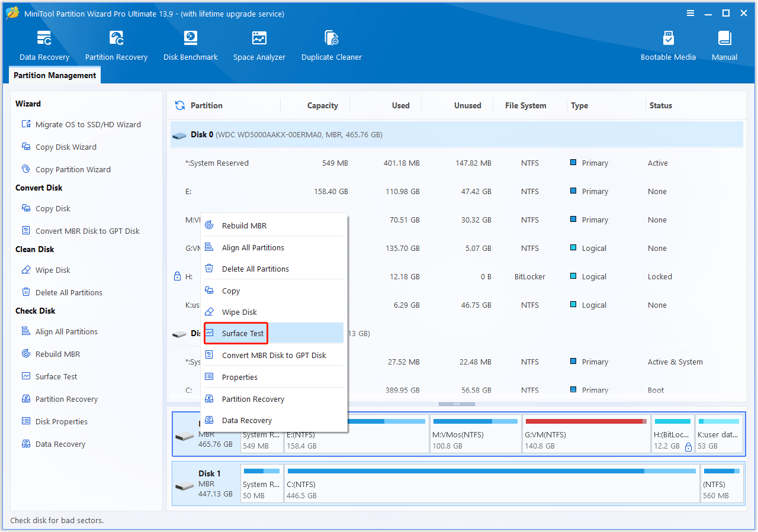The height and width of the screenshot is (532, 758).
Task: Refresh the partition list icon
Action: click(x=180, y=105)
